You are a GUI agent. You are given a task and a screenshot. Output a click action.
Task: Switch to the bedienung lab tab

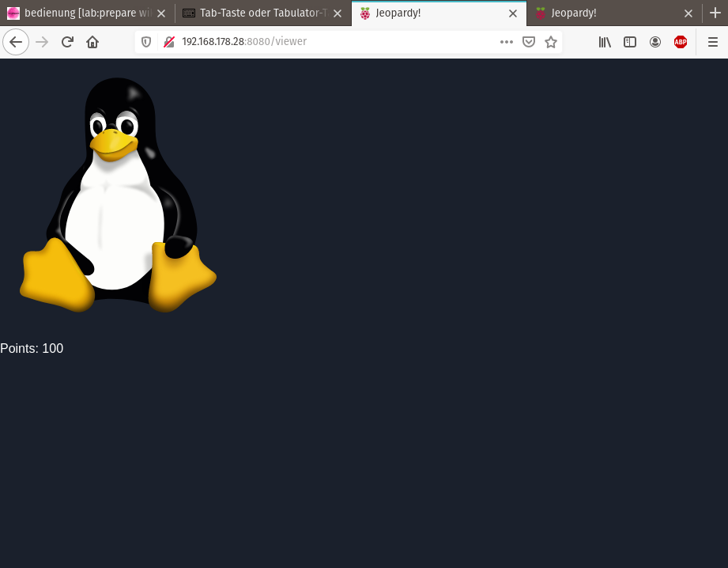pos(87,13)
